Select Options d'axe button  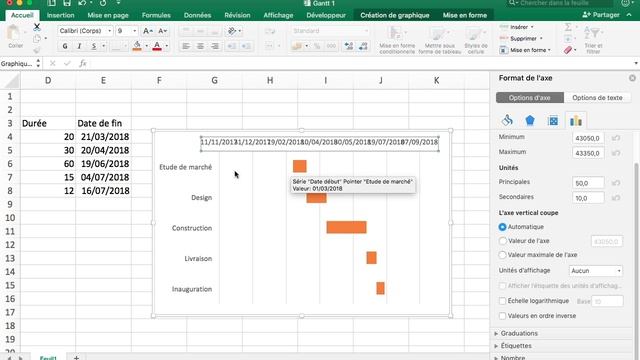(x=529, y=98)
